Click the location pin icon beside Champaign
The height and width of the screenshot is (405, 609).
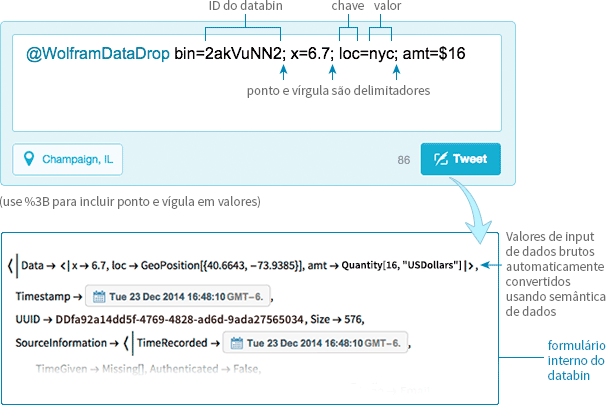(29, 159)
